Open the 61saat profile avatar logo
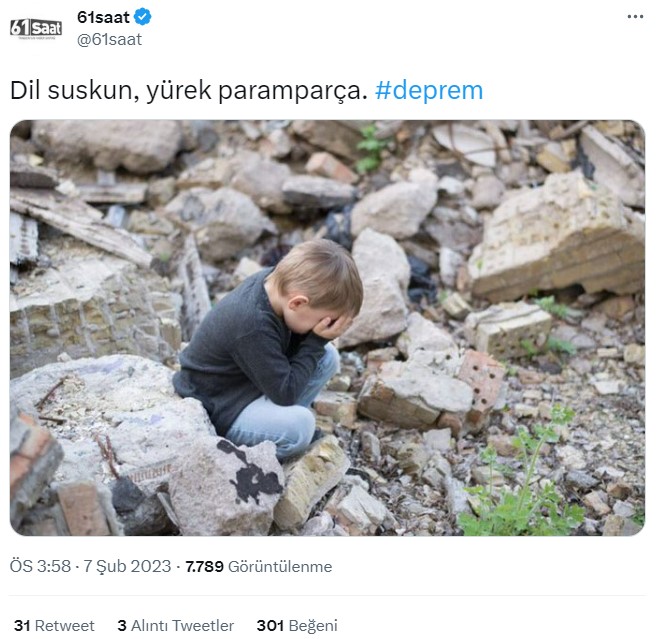Viewport: 659px width, 639px height. point(36,28)
